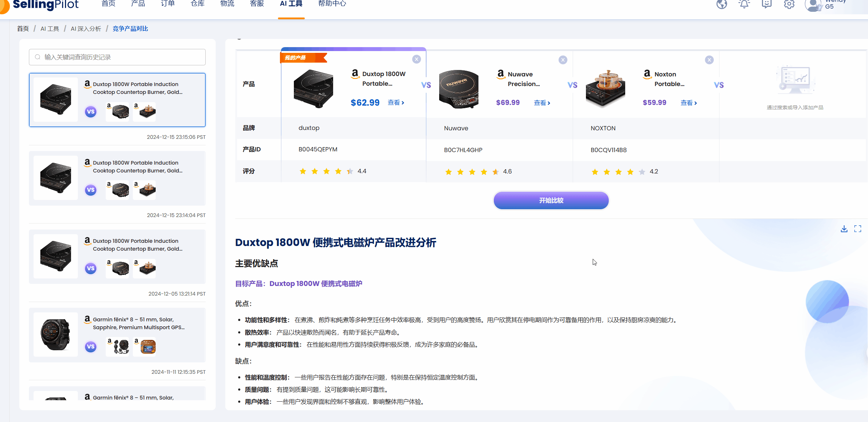The image size is (868, 422).
Task: Click product ID B0C7HL4GHP
Action: pyautogui.click(x=463, y=150)
